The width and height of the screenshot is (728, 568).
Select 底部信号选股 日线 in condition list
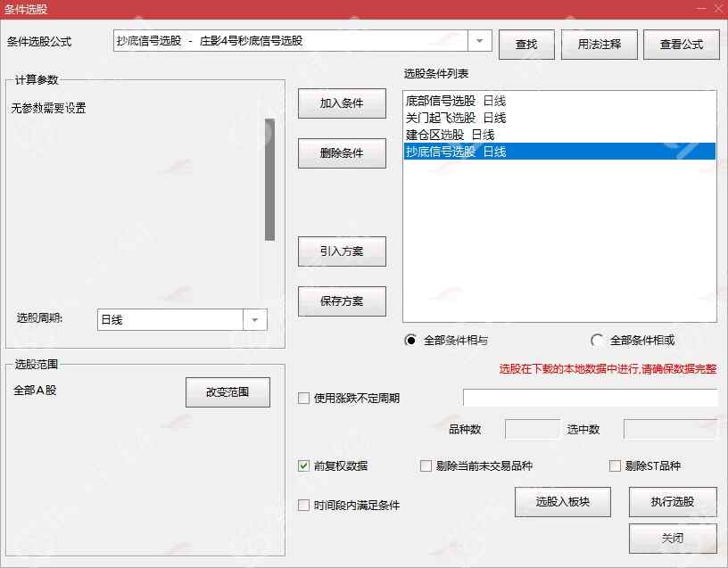coord(456,101)
